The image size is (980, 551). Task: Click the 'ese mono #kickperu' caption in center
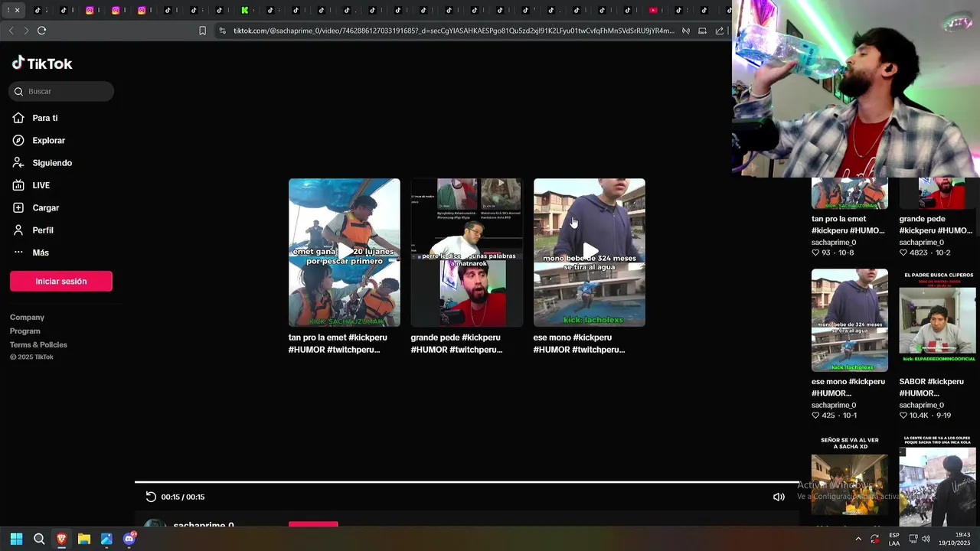point(580,344)
